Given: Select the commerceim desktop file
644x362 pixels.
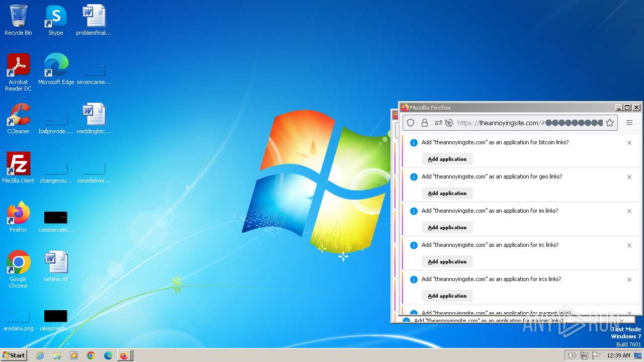Looking at the screenshot, I should tap(56, 221).
